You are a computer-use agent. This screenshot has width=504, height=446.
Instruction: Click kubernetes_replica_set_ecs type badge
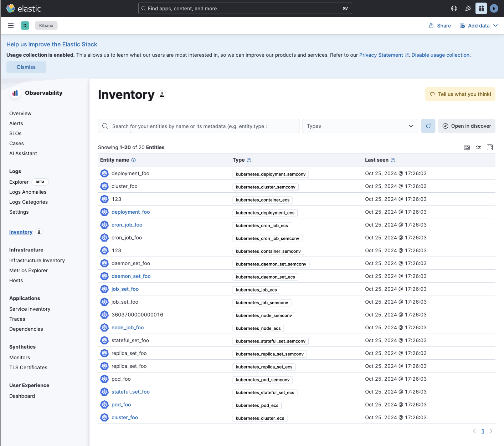[264, 367]
